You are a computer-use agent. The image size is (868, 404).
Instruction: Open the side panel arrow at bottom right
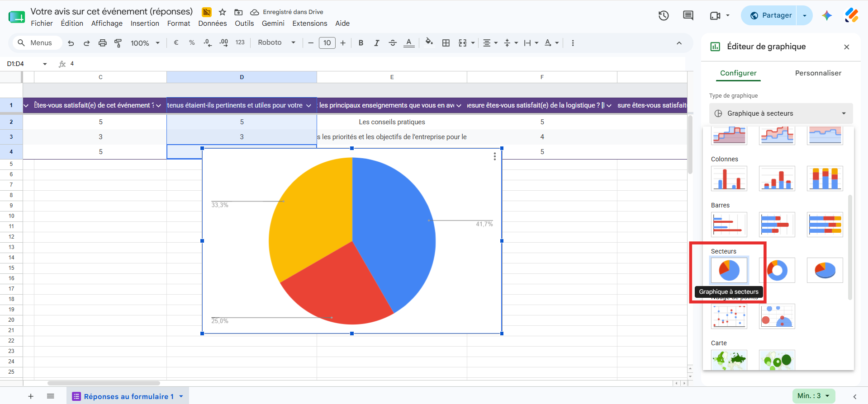[x=855, y=396]
